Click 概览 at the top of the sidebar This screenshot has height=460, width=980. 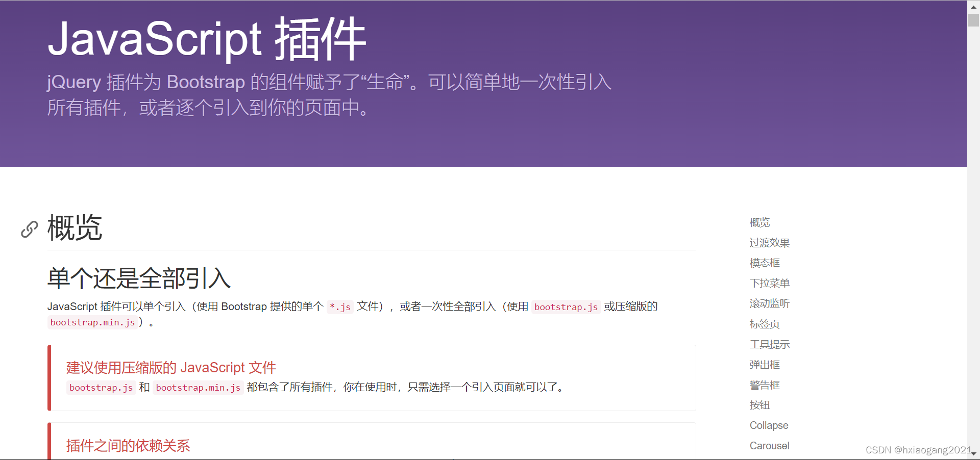759,222
